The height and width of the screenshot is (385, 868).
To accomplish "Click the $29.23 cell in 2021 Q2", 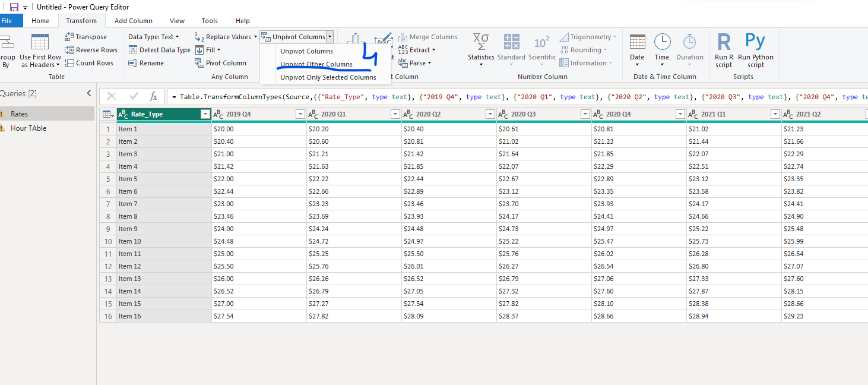I will [825, 316].
